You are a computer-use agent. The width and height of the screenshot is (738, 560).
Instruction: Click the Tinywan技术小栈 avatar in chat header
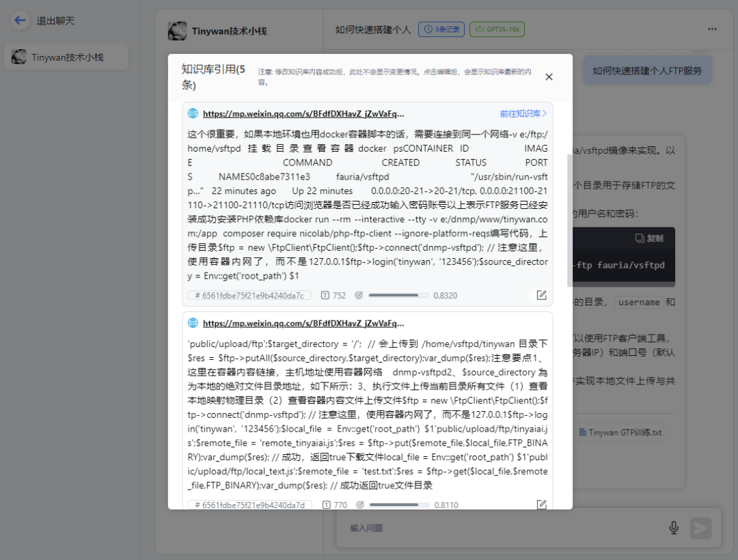tap(177, 30)
